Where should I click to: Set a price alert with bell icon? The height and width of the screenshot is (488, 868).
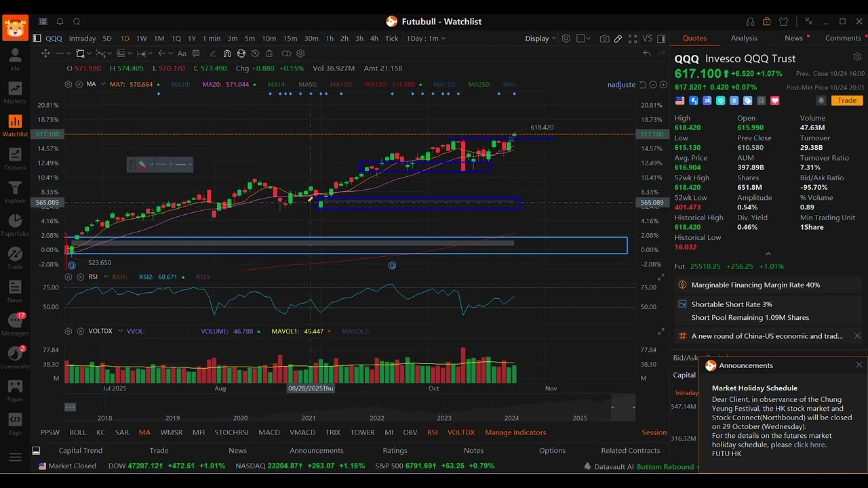821,100
